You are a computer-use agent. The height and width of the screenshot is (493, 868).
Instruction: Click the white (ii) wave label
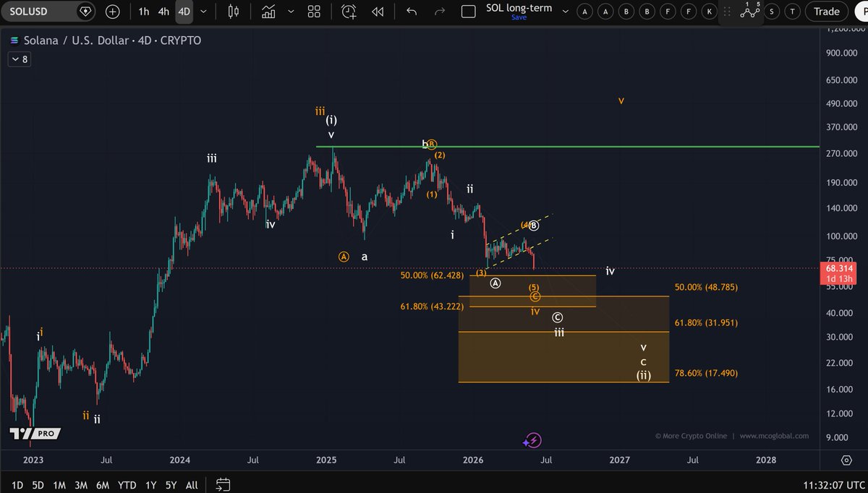tap(643, 375)
